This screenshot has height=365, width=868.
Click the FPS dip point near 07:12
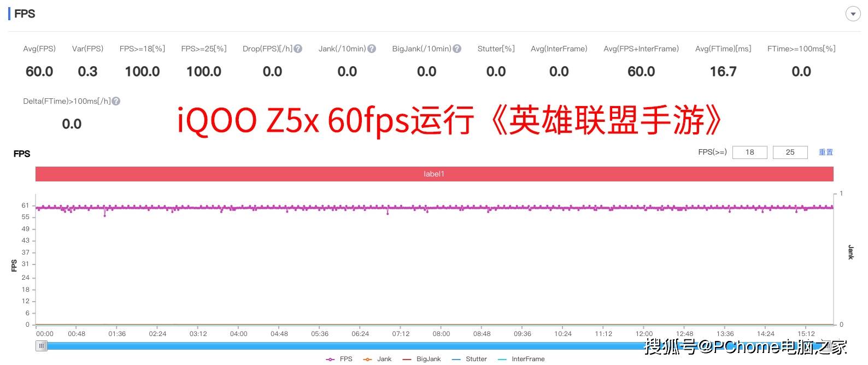(x=388, y=213)
